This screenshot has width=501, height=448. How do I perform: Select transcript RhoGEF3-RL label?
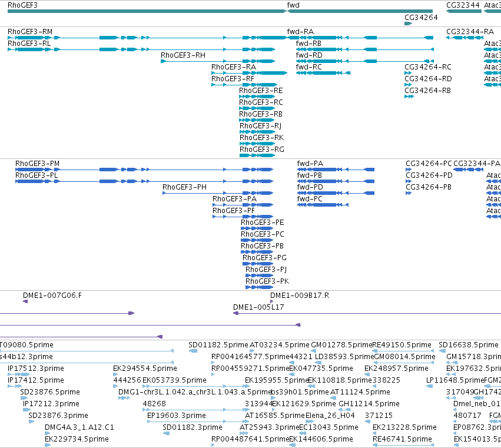point(29,44)
